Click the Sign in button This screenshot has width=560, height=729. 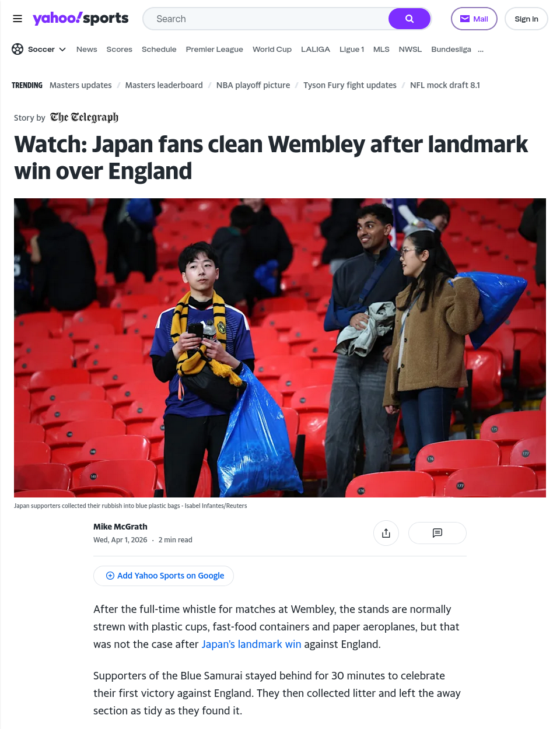point(526,19)
